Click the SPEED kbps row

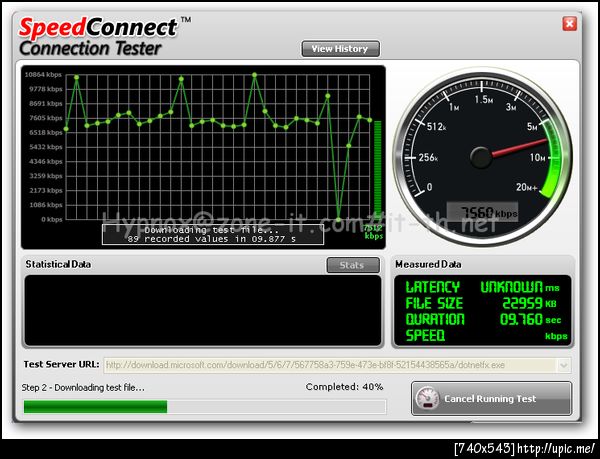tap(486, 335)
